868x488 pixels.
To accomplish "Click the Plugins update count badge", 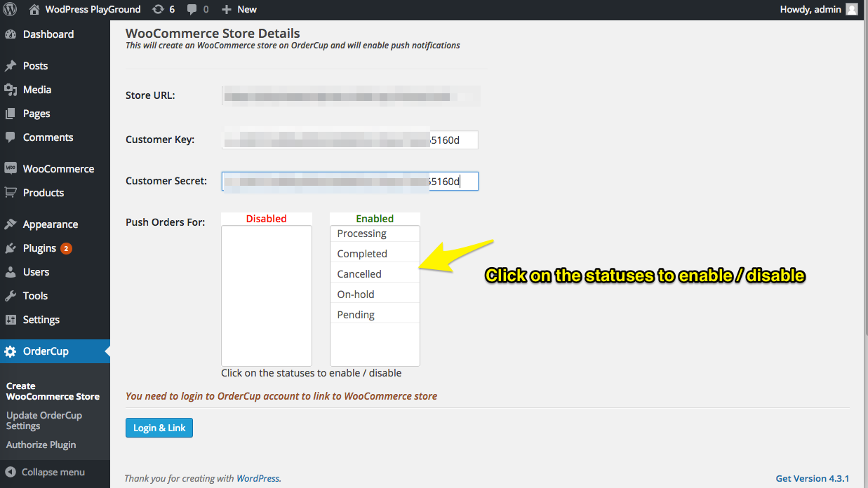I will [x=66, y=248].
